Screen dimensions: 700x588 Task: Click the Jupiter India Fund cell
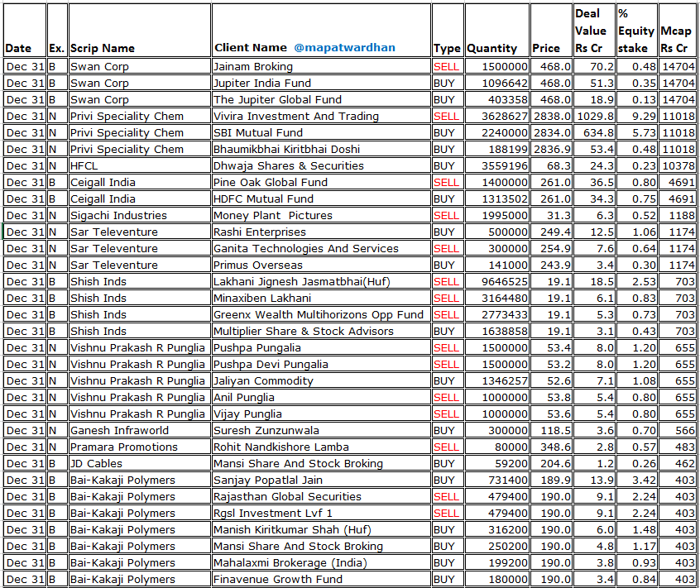coord(321,83)
